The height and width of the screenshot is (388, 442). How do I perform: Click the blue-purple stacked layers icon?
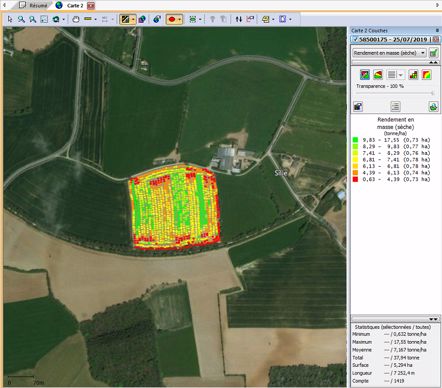[x=142, y=19]
